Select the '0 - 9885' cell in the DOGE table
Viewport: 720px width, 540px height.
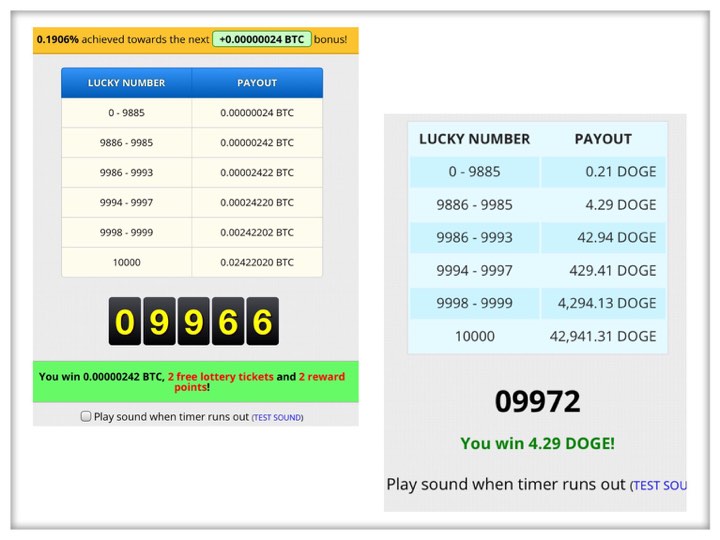tap(474, 172)
